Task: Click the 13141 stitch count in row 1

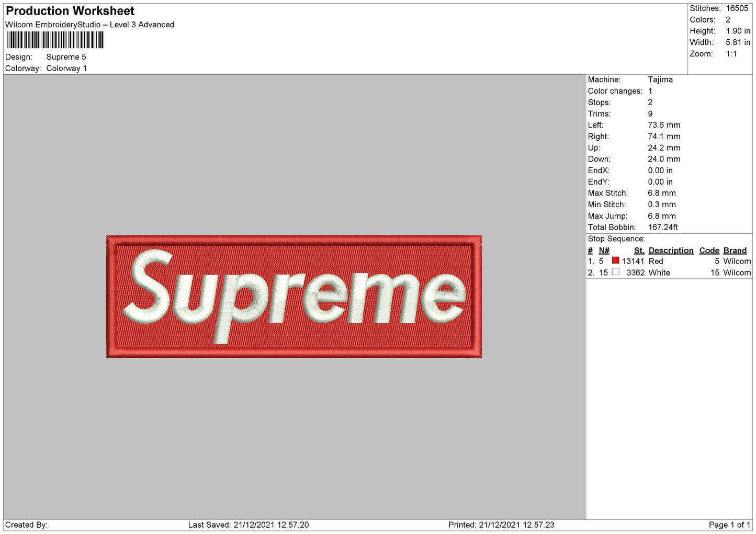Action: pos(633,262)
